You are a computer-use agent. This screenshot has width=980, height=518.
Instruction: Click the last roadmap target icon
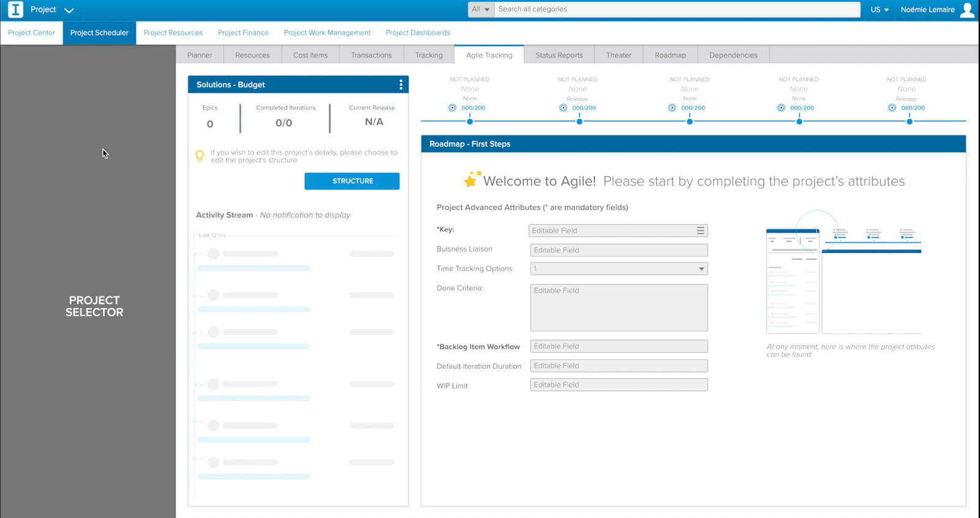(x=892, y=108)
